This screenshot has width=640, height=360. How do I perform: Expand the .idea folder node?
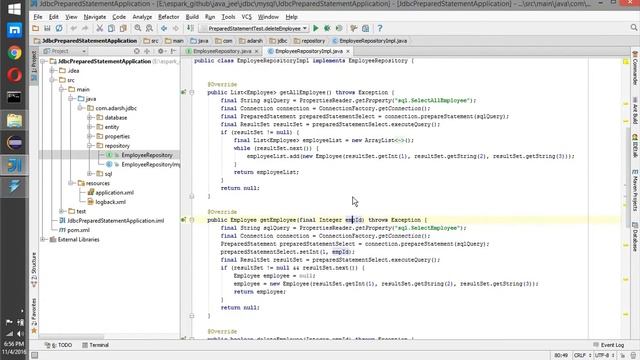tap(52, 71)
